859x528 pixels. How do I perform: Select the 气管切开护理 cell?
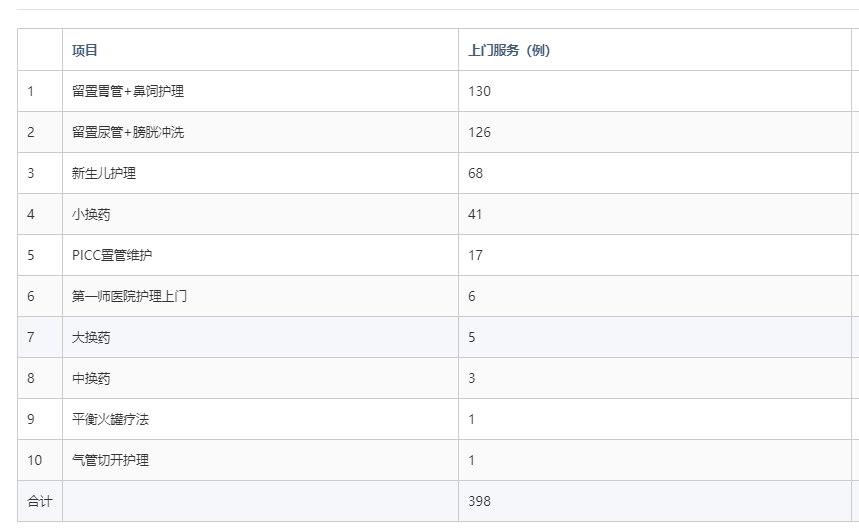pos(110,460)
